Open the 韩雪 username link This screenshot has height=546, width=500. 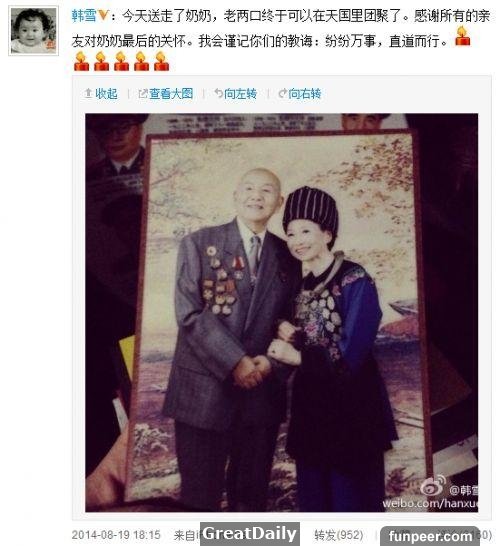click(84, 15)
